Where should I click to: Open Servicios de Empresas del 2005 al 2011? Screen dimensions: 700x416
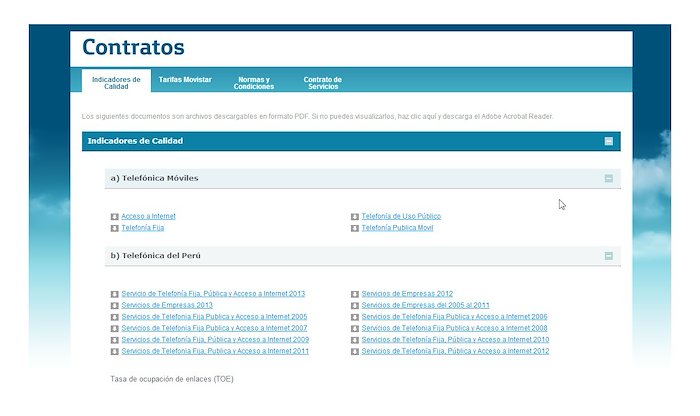click(x=425, y=305)
